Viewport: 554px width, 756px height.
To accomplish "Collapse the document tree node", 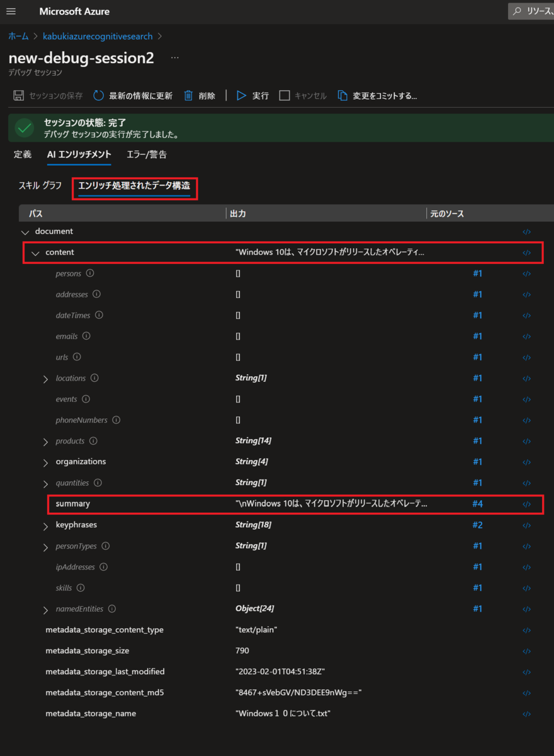I will click(x=25, y=231).
